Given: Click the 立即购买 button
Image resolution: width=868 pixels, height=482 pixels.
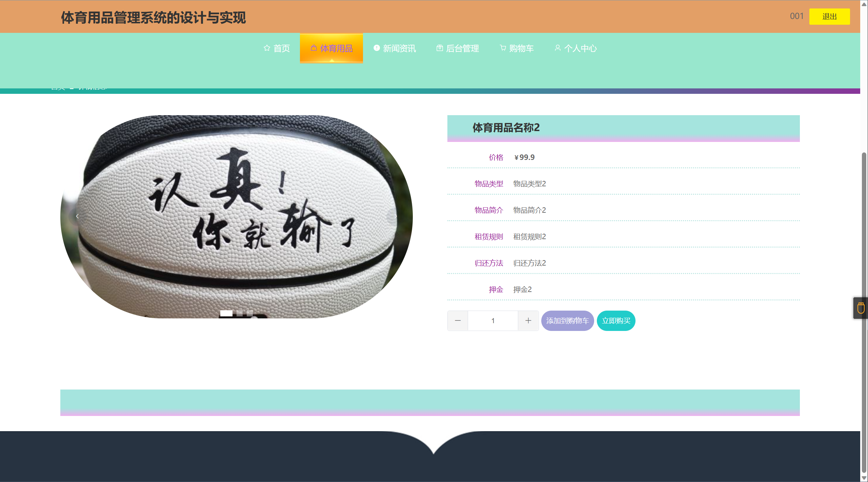Looking at the screenshot, I should (x=616, y=320).
